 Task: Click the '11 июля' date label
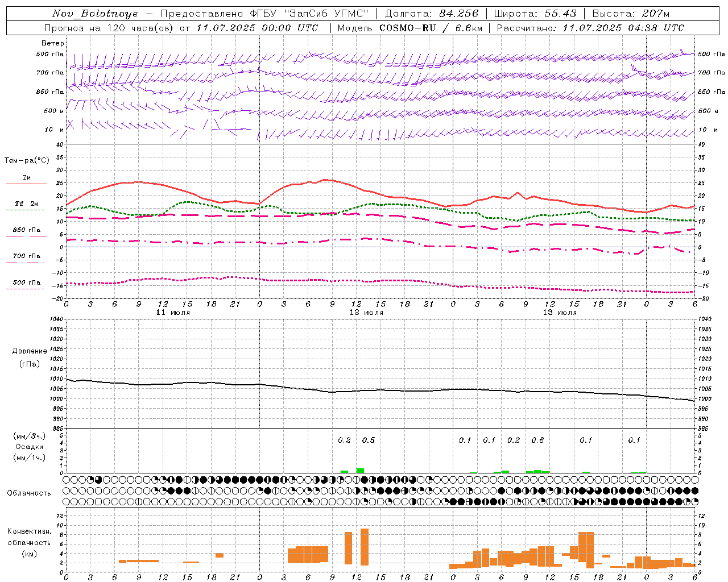(173, 313)
